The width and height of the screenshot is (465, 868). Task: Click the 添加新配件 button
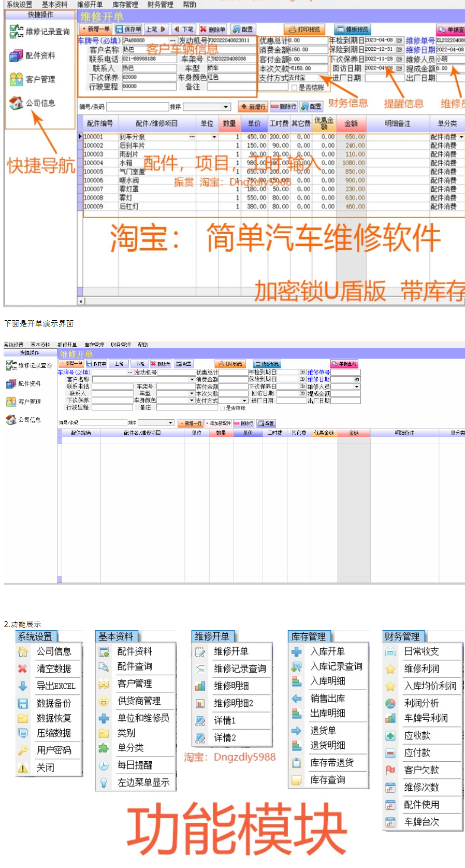point(219,423)
